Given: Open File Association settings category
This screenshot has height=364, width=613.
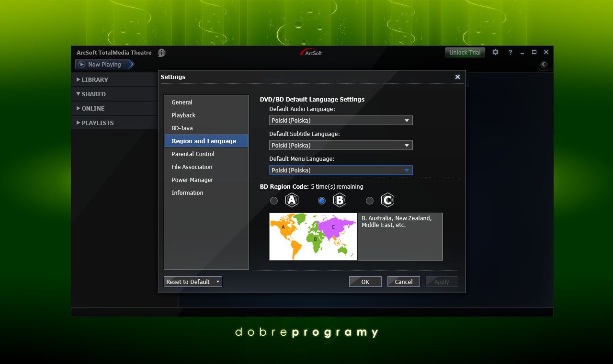Looking at the screenshot, I should click(x=206, y=167).
